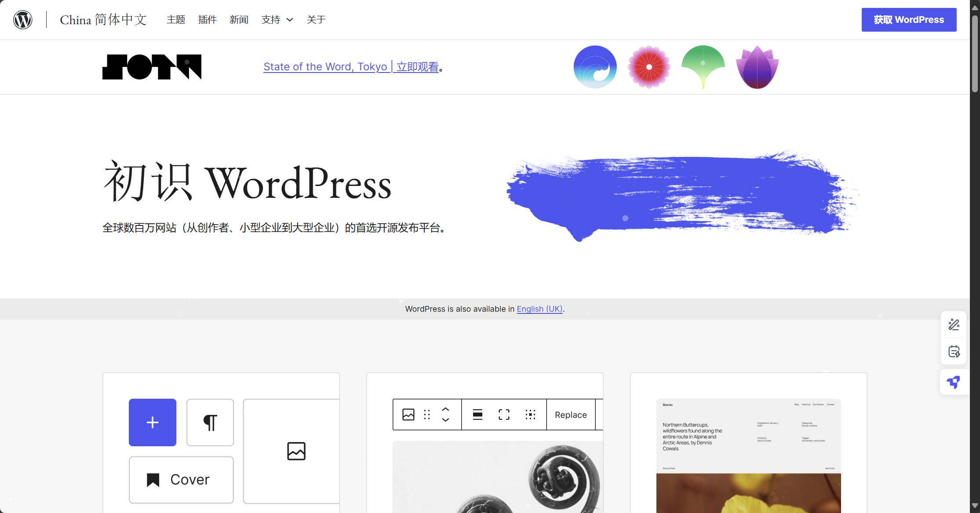
Task: Expand the 支持 dropdown menu
Action: coord(277,19)
